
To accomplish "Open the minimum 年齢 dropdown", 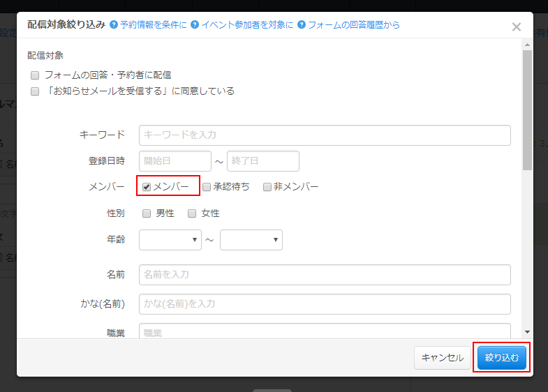I will (170, 240).
